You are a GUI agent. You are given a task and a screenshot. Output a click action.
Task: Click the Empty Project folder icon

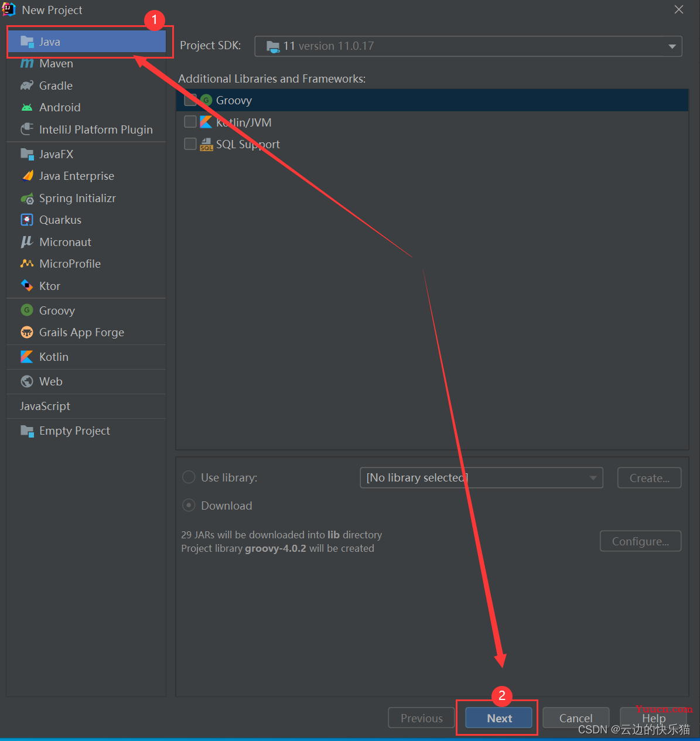27,431
